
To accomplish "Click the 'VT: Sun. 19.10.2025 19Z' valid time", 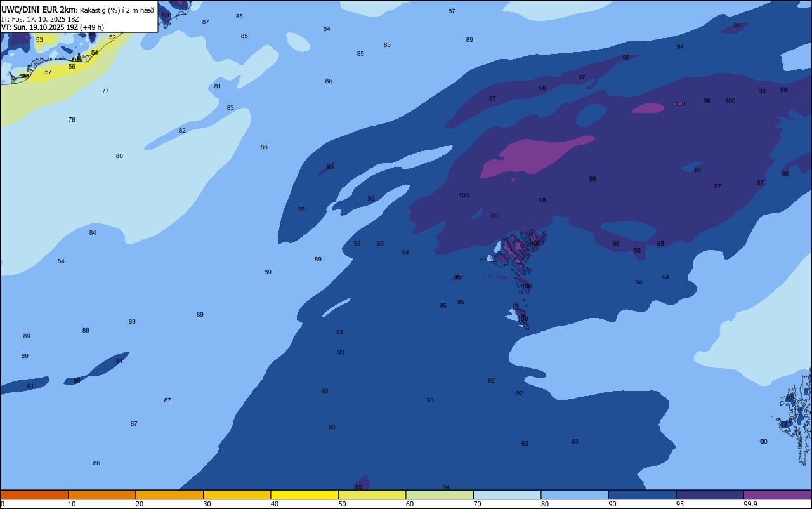I will (39, 27).
